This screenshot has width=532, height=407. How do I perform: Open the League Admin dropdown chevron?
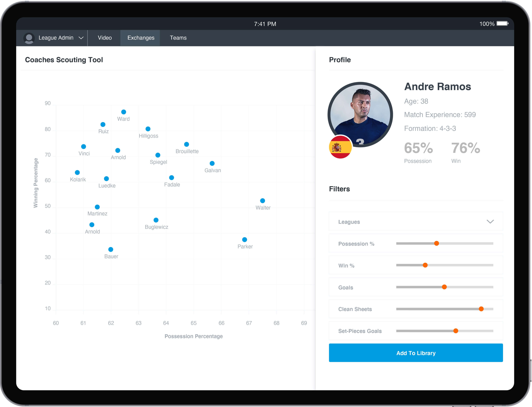click(x=81, y=38)
